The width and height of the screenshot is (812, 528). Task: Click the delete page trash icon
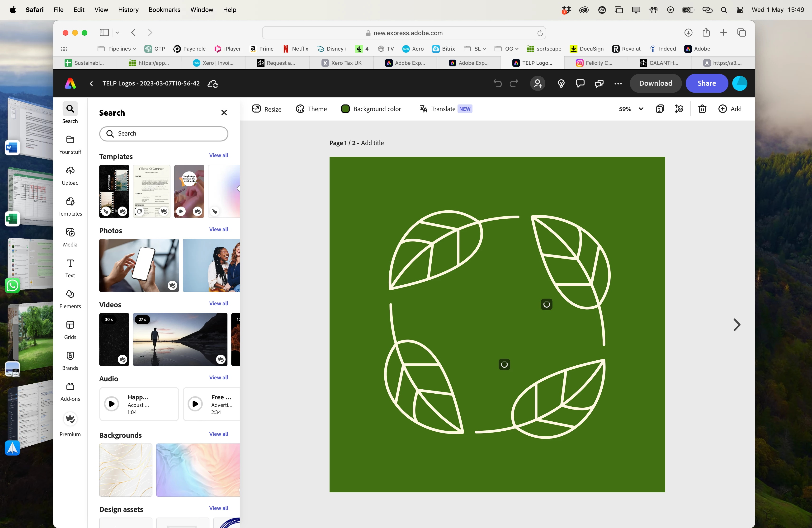pyautogui.click(x=702, y=109)
